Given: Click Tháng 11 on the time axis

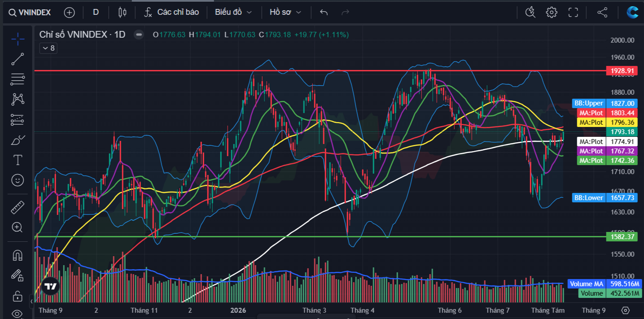Looking at the screenshot, I should coord(145,310).
